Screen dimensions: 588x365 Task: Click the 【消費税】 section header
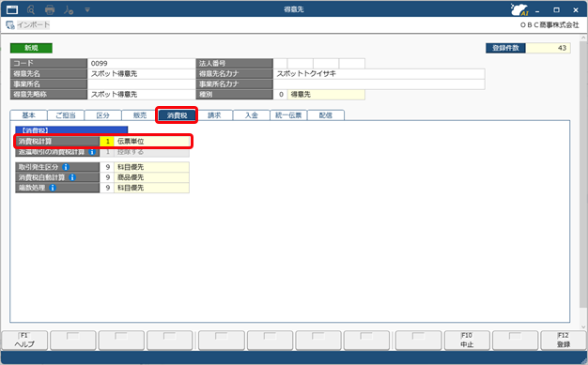click(x=71, y=130)
